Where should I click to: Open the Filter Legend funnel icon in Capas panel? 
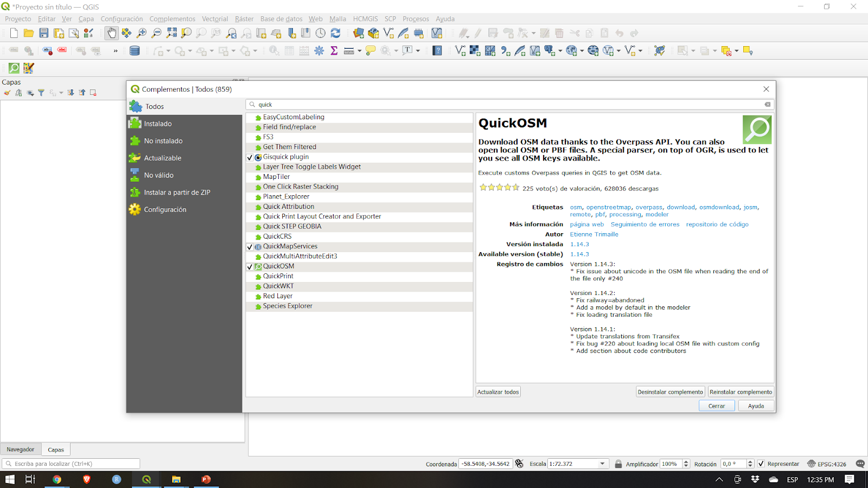(x=41, y=93)
